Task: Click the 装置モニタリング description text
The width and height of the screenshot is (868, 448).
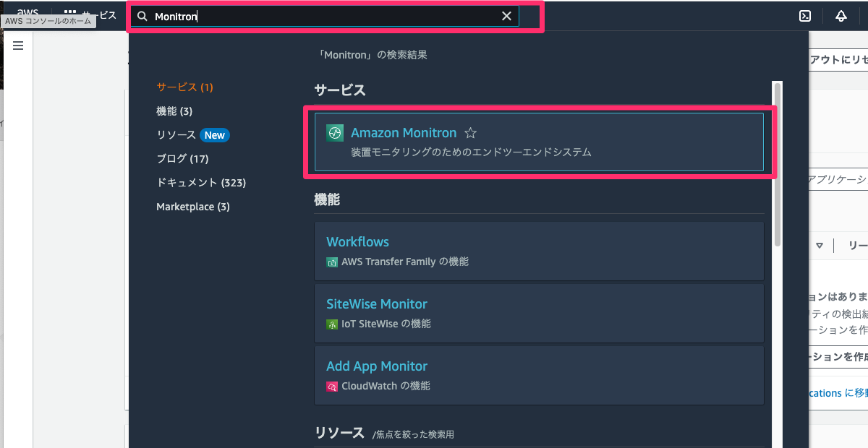Action: coord(471,152)
